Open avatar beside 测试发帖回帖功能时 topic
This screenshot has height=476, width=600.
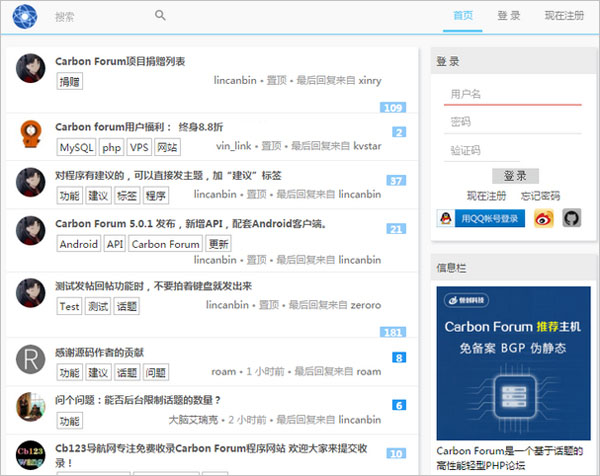(x=31, y=293)
